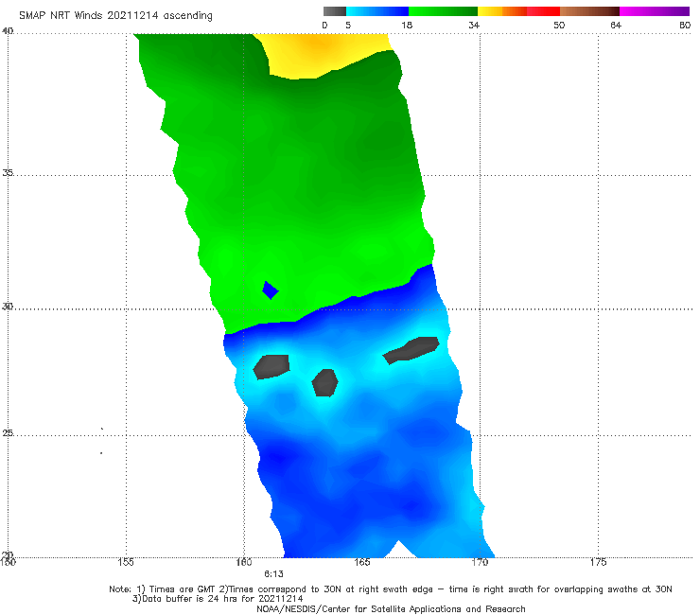Select the gray segment of the wind color bar
Screen dimensions: 700x615
coord(335,11)
